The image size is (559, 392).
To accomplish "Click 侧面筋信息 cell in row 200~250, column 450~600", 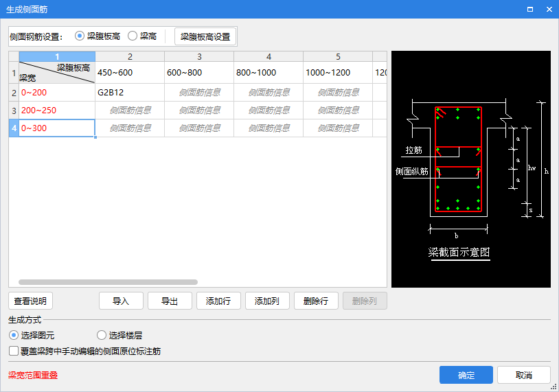I will click(130, 111).
